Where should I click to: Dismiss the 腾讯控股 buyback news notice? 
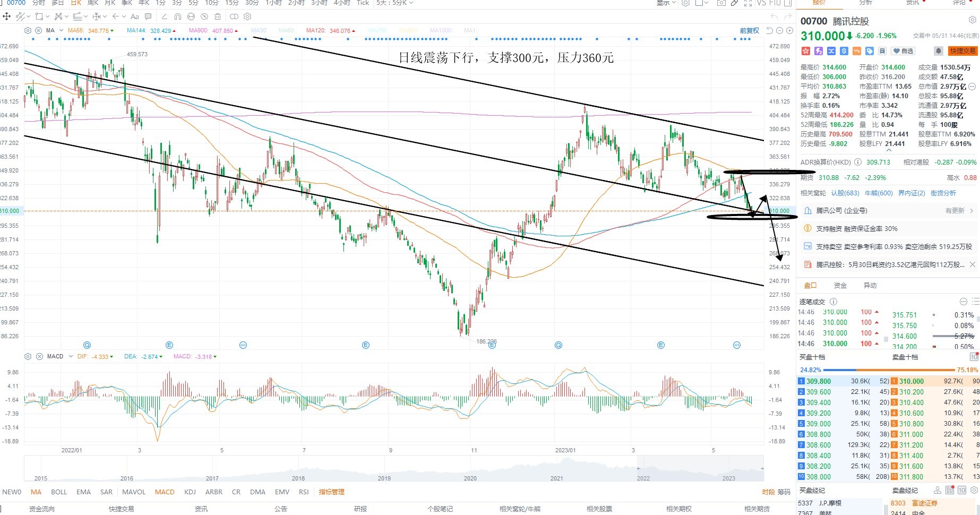[973, 264]
